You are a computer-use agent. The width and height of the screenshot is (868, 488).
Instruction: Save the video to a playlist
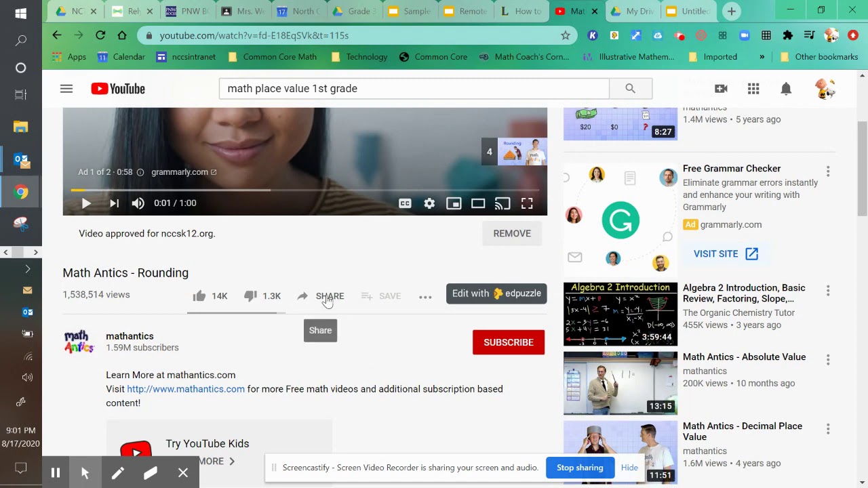coord(380,296)
